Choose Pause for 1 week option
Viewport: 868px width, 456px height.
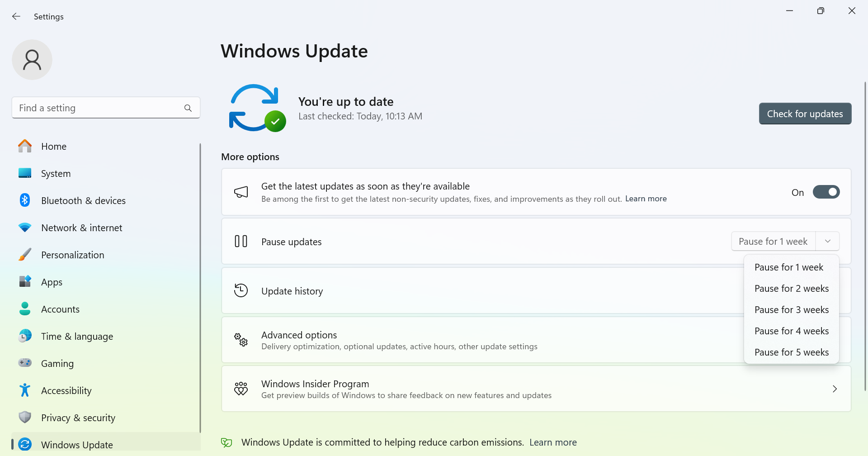792,267
